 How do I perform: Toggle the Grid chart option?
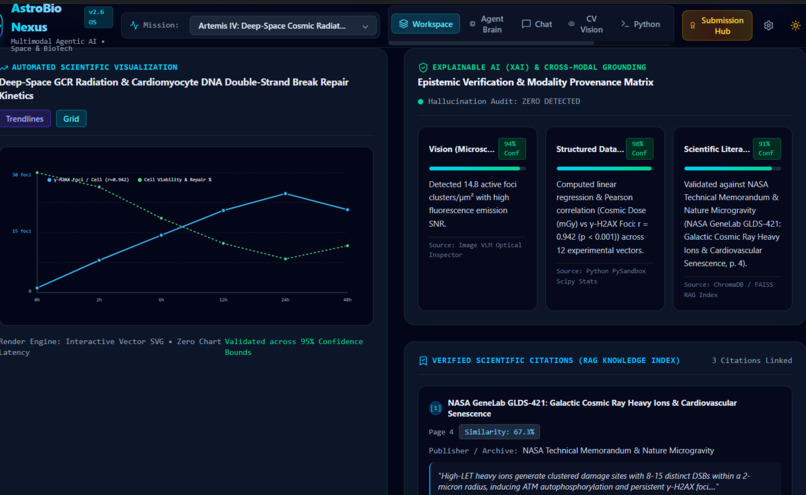71,119
